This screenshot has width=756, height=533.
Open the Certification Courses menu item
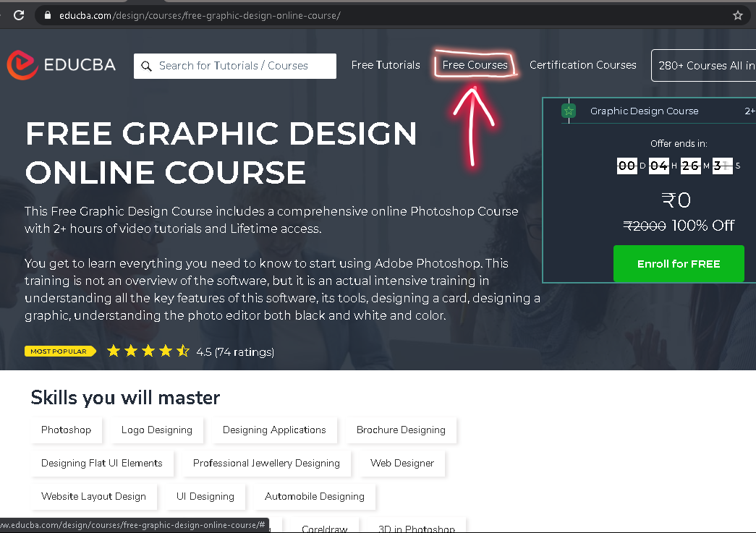(x=583, y=64)
